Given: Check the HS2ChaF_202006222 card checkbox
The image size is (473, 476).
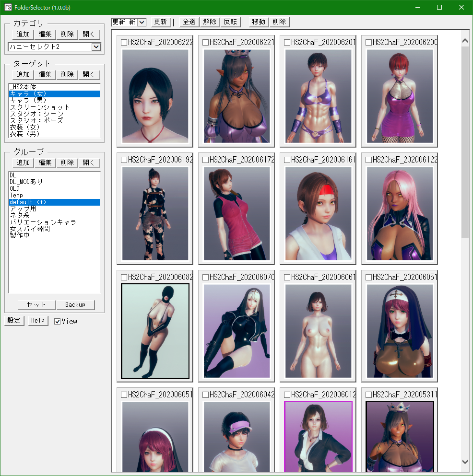Looking at the screenshot, I should click(x=124, y=43).
